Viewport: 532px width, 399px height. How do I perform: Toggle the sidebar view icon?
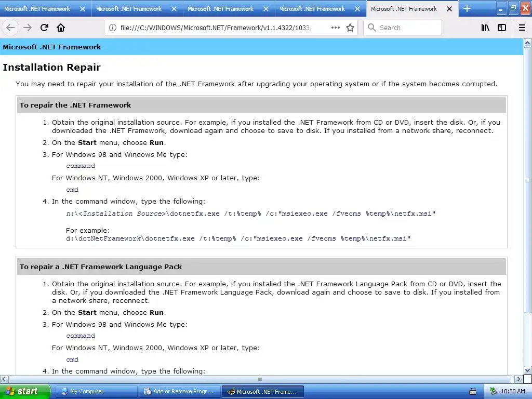click(x=502, y=28)
